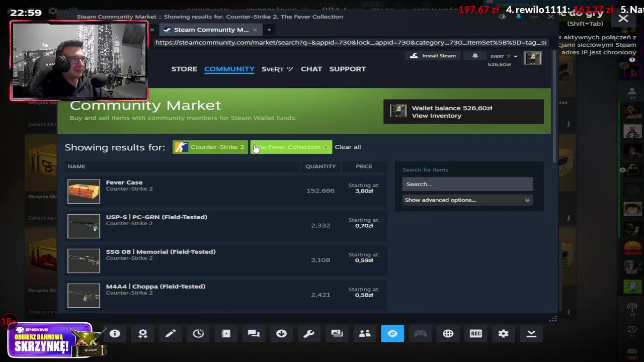Open the controller settings icon
Screen dimensions: 644x362
point(420,334)
